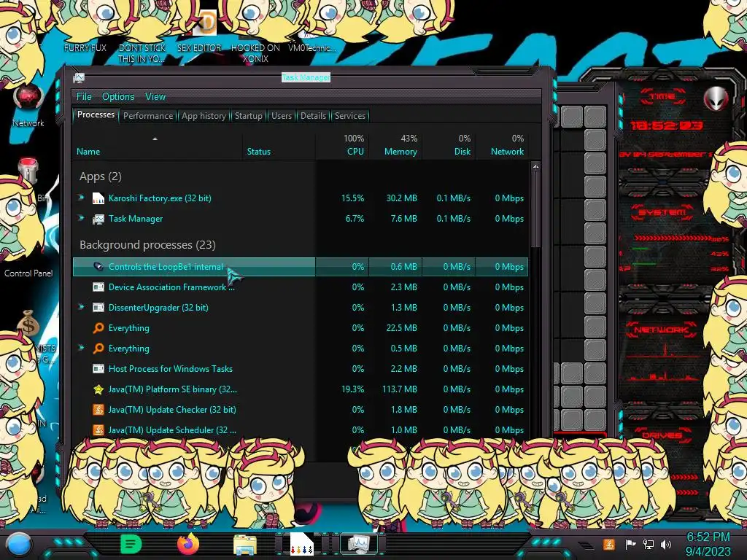Open the money bag desktop icon
747x560 pixels.
(x=28, y=323)
